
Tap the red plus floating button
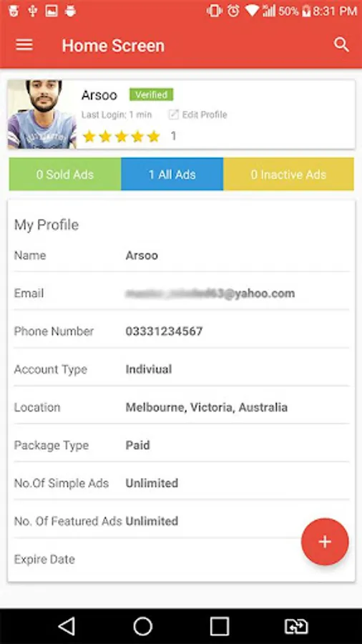click(325, 542)
